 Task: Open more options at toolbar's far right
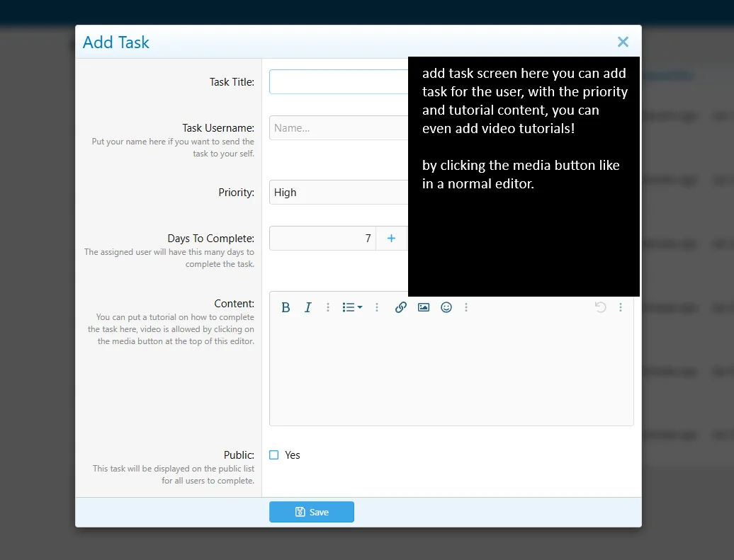[621, 307]
